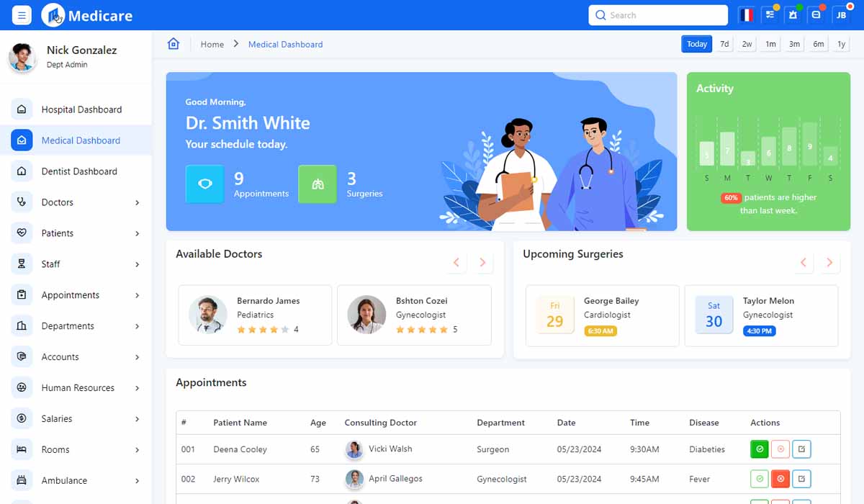This screenshot has width=864, height=504.
Task: Select the 7d time range filter
Action: (x=724, y=44)
